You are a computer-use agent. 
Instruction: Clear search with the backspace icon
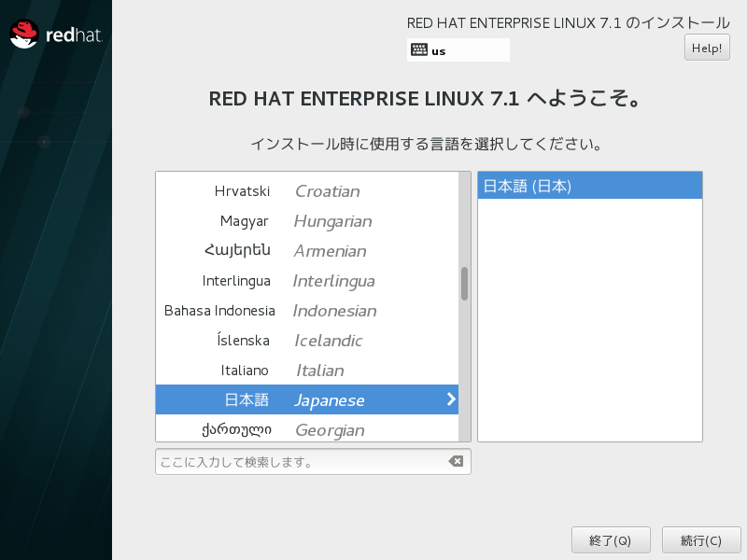[456, 461]
